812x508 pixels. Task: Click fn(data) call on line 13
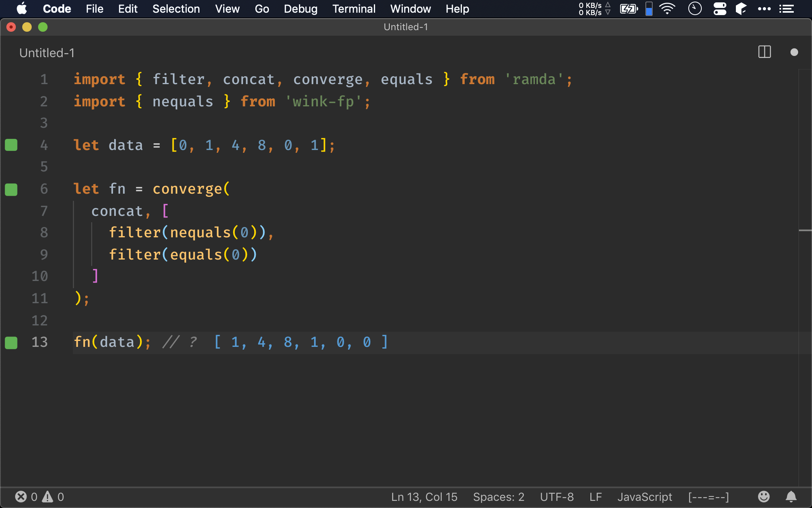coord(108,342)
